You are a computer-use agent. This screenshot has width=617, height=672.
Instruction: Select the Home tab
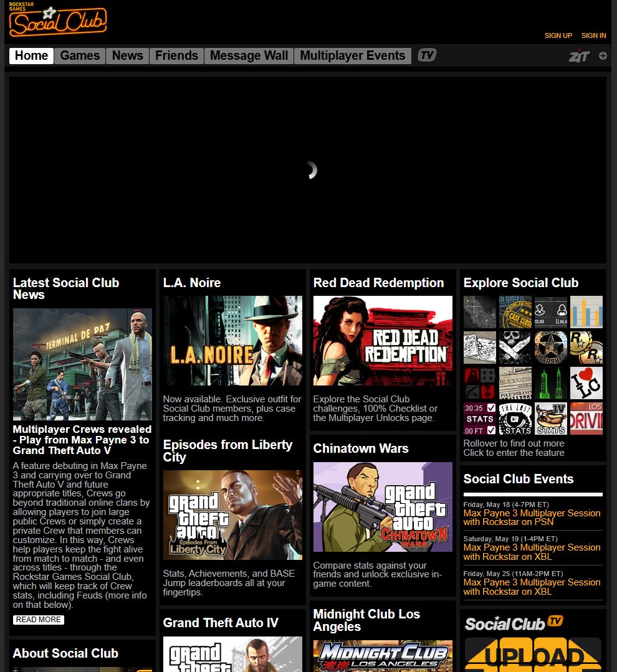31,55
